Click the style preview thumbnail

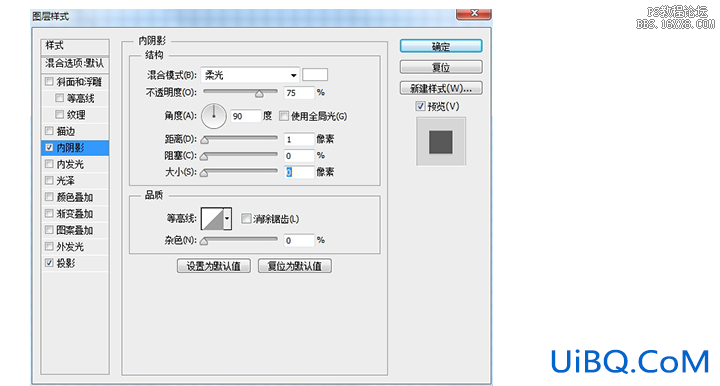[x=441, y=141]
